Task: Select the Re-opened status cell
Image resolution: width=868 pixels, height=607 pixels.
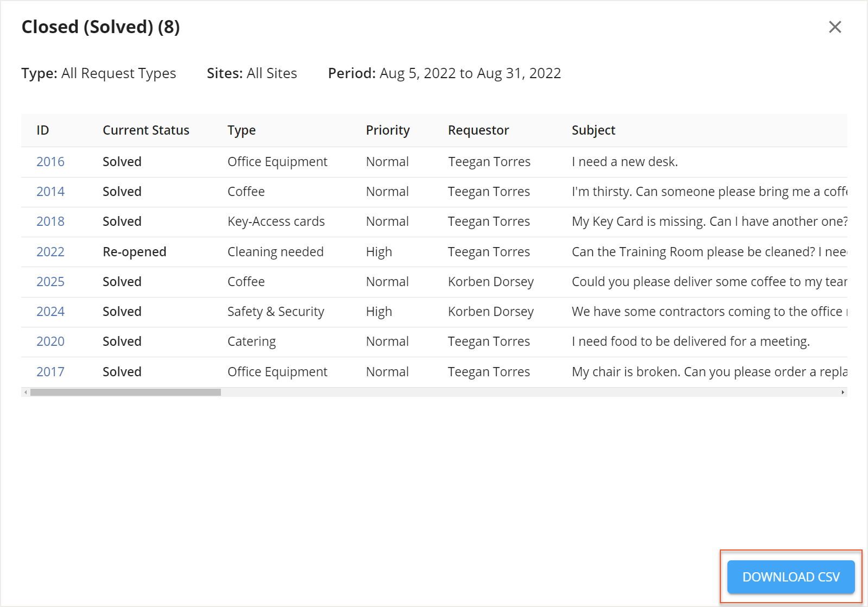Action: (x=135, y=252)
